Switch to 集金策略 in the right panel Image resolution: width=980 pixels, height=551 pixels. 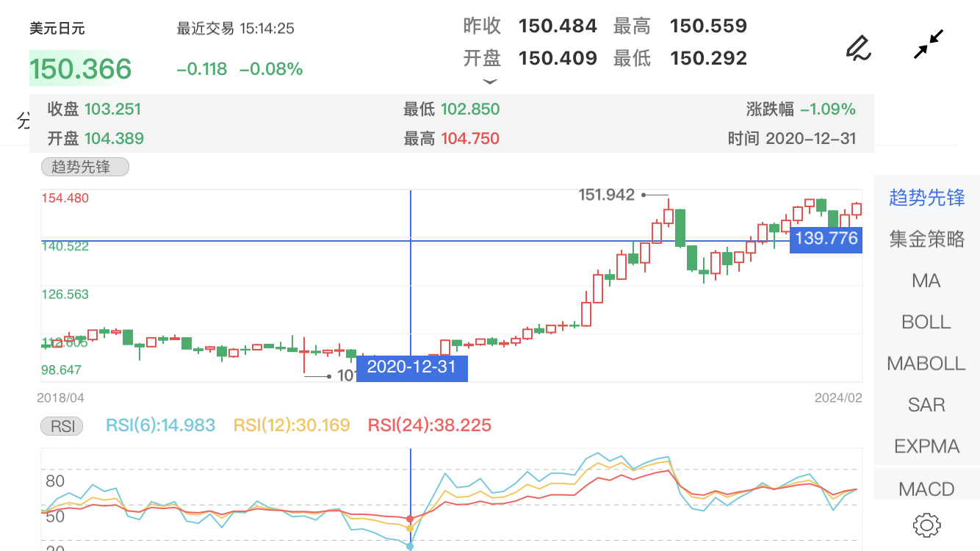click(x=926, y=239)
